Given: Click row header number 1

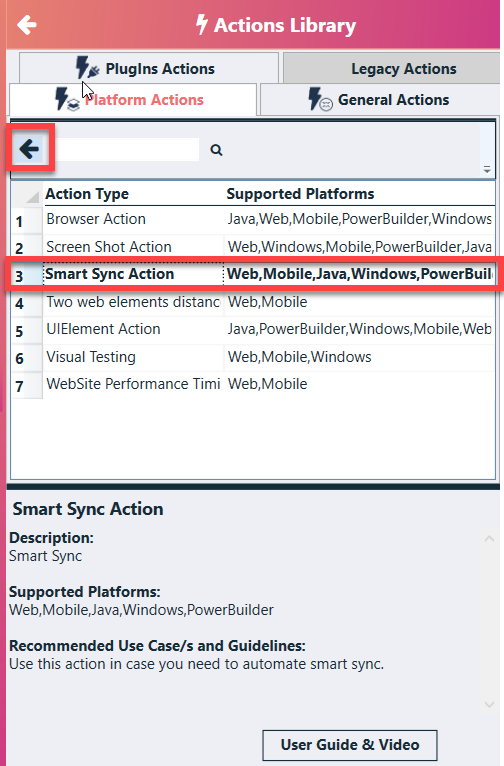Looking at the screenshot, I should [27, 221].
